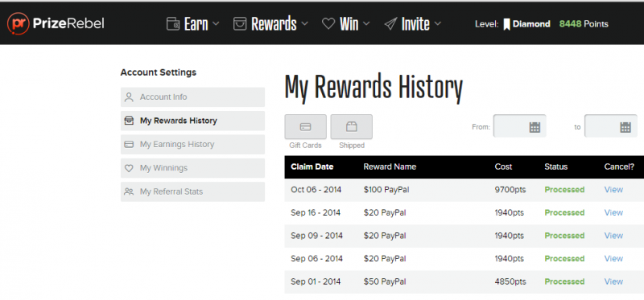Screen dimensions: 644x300
Task: Select the Shipped filter icon
Action: point(352,127)
